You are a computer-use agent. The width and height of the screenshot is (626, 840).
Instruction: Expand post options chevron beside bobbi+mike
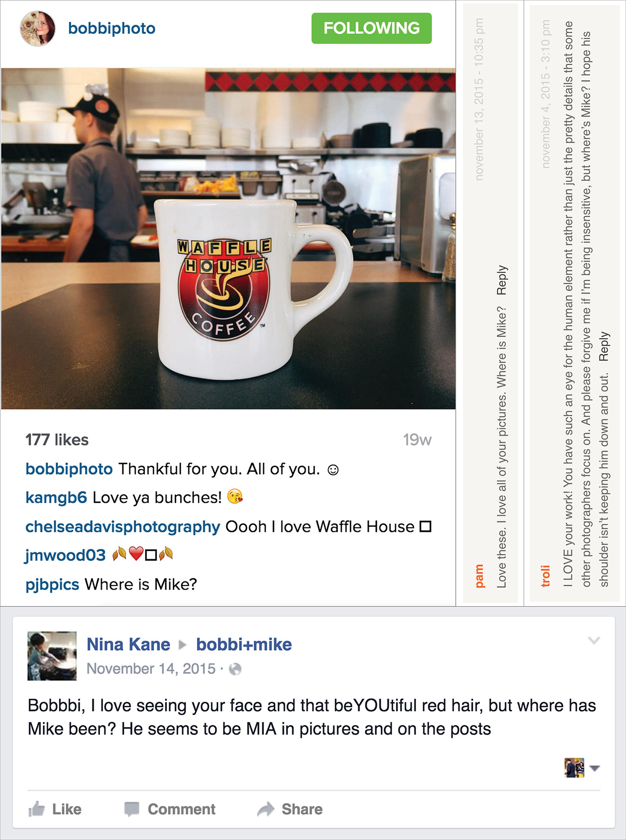coord(594,640)
